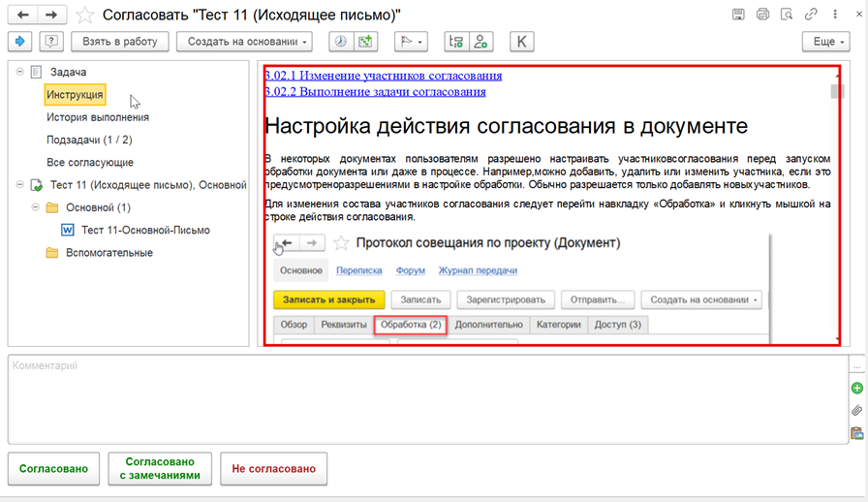Click the green grid calendar icon
This screenshot has height=502, width=868.
pos(365,42)
